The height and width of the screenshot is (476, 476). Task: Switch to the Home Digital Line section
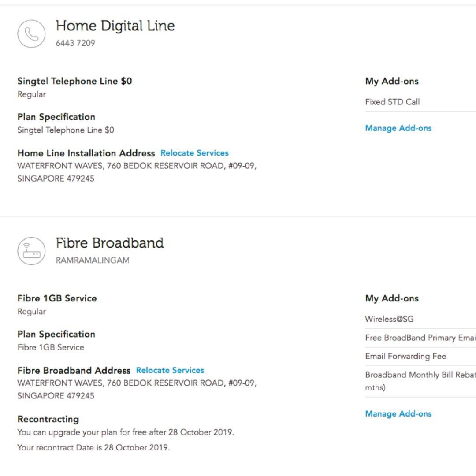point(116,26)
